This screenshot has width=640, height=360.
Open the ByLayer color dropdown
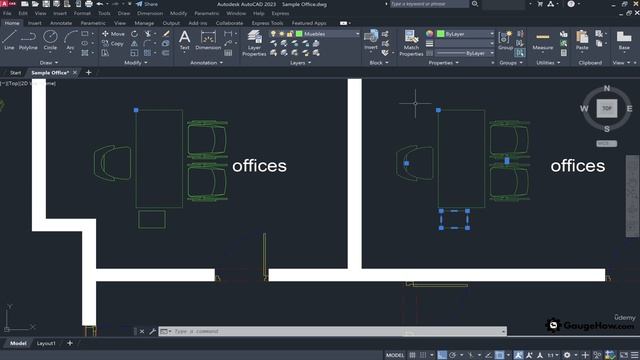tap(491, 34)
